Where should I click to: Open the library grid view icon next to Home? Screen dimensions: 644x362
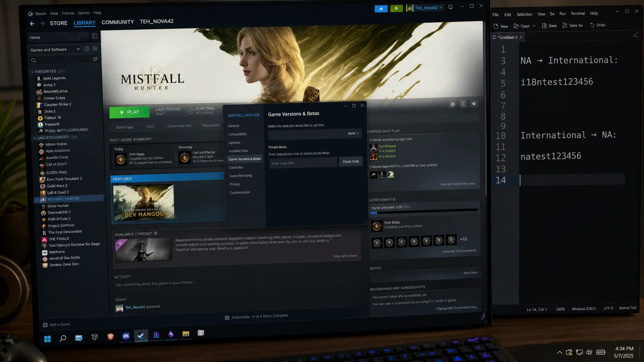tap(95, 36)
